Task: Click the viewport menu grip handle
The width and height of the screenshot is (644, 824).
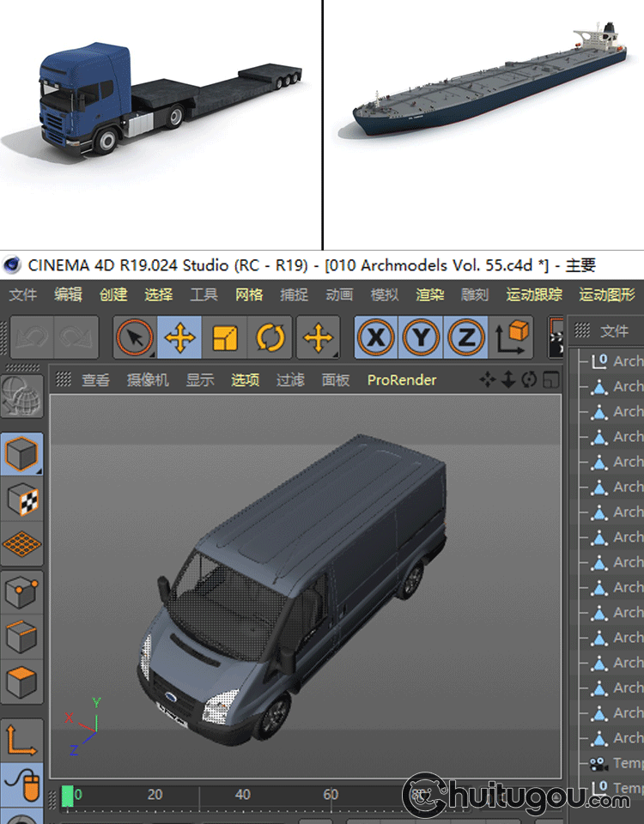Action: coord(64,379)
